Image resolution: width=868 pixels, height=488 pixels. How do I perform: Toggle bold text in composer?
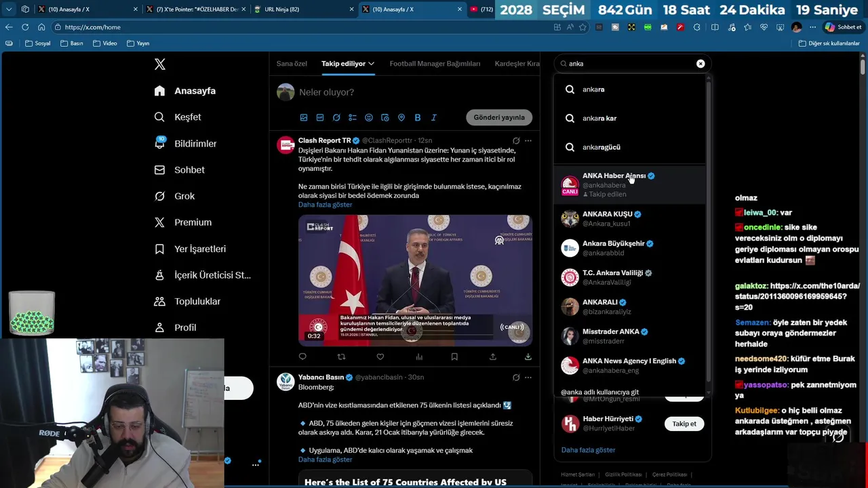pyautogui.click(x=418, y=117)
